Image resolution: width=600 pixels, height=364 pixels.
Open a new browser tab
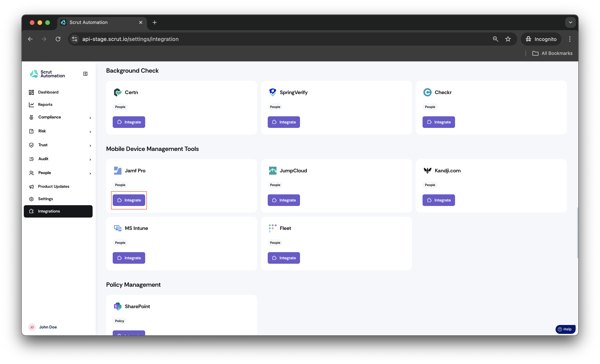(155, 22)
